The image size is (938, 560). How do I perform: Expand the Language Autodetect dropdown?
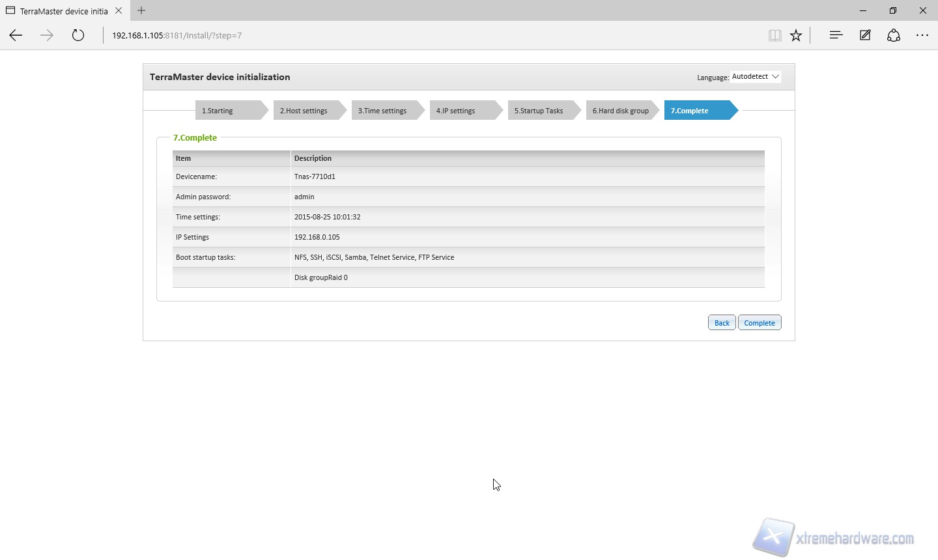pos(756,77)
